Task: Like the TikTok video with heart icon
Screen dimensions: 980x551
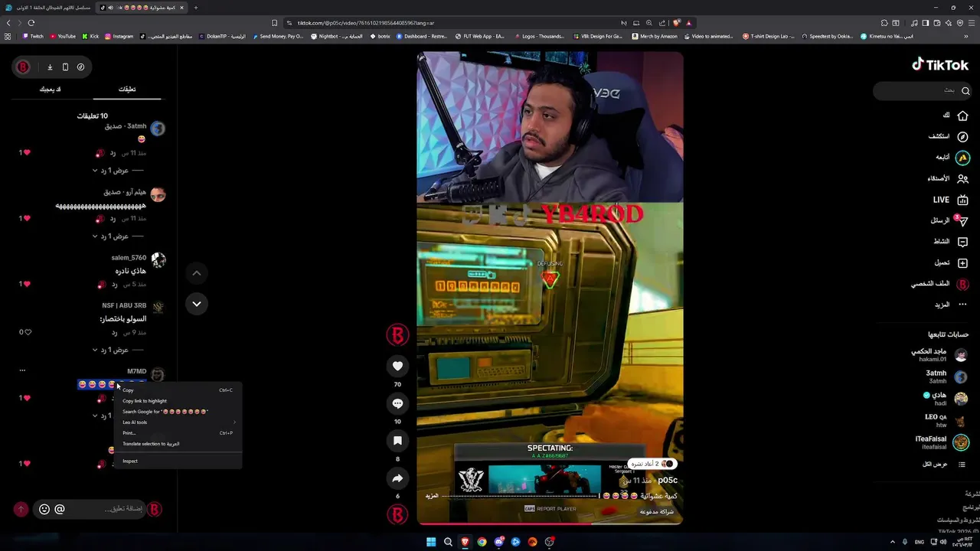Action: point(397,366)
